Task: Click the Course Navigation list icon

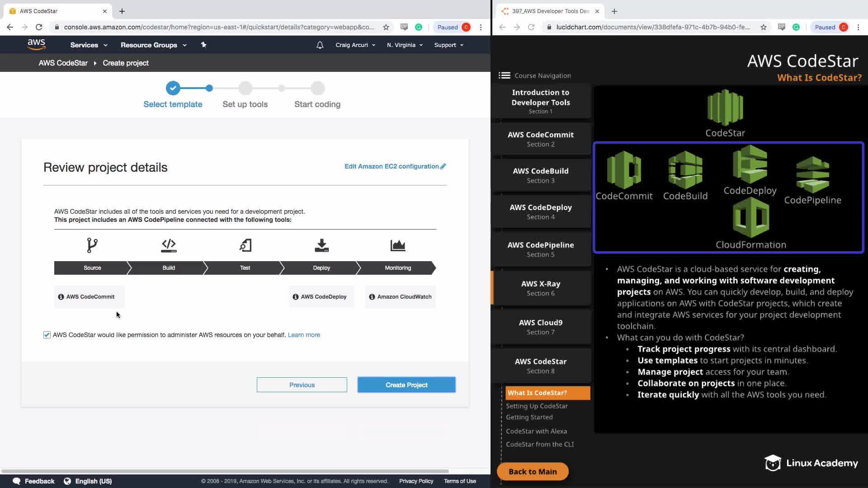Action: click(x=504, y=75)
